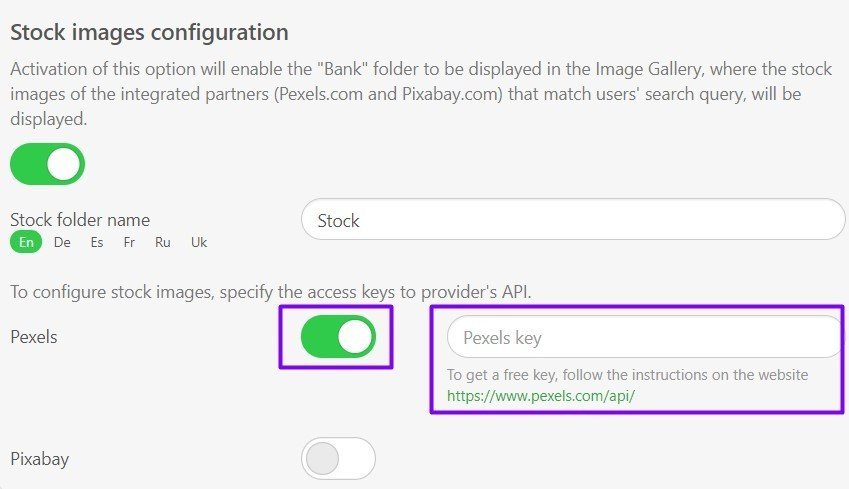Switch to the De language tab
Screen dimensions: 849x489
(62, 242)
